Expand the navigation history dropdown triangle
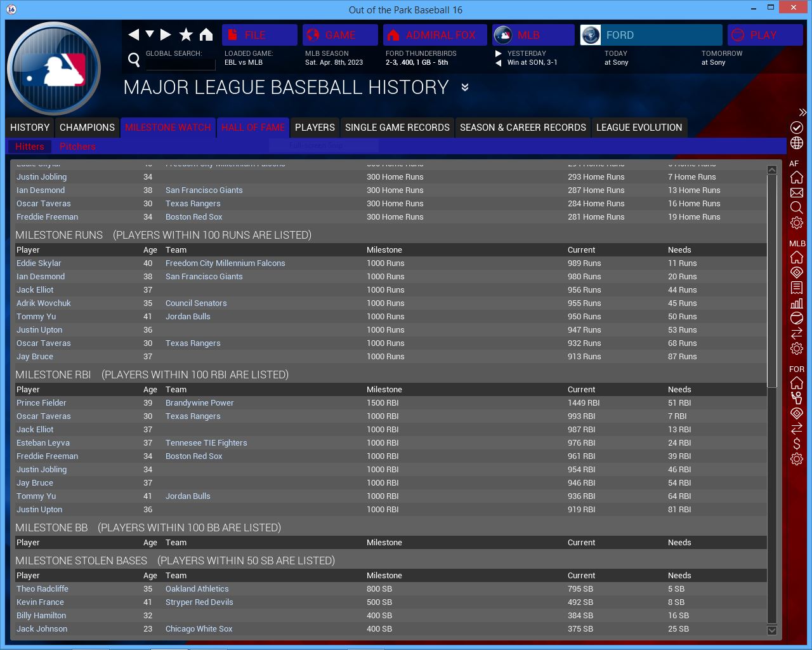The height and width of the screenshot is (650, 812). 150,34
